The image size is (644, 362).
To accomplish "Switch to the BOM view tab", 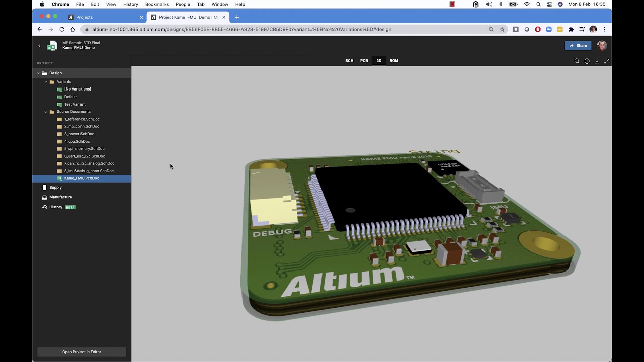I will [394, 61].
